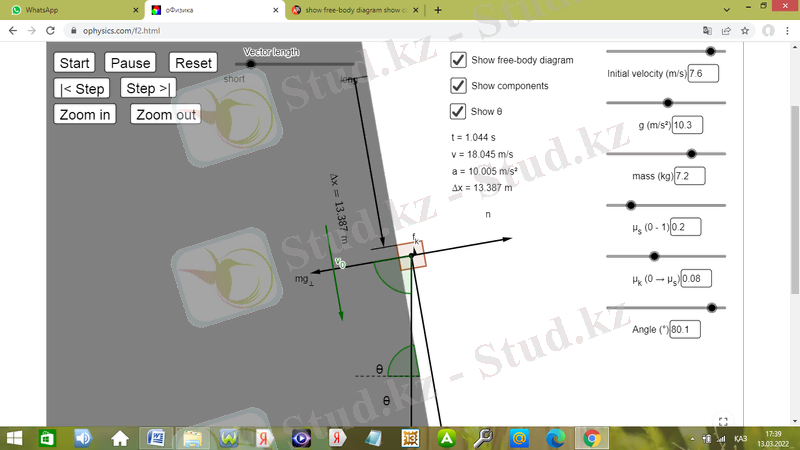Viewport: 800px width, 450px height.
Task: Open the Chrome profile avatar
Action: 768,31
